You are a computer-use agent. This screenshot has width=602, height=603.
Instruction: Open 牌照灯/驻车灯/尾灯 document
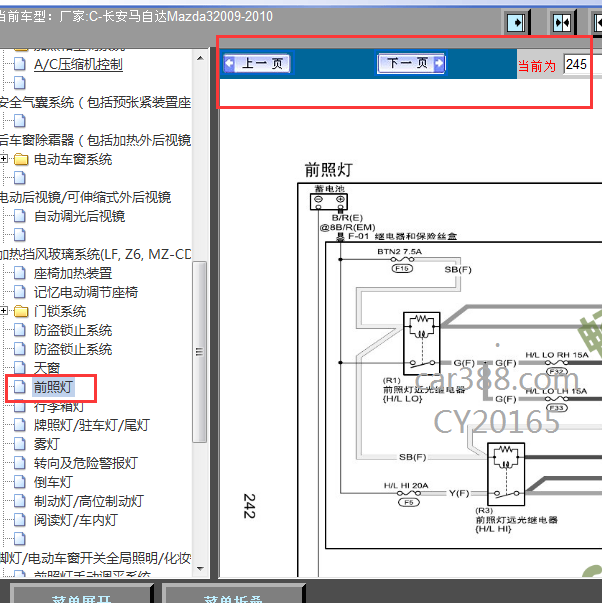[x=92, y=425]
